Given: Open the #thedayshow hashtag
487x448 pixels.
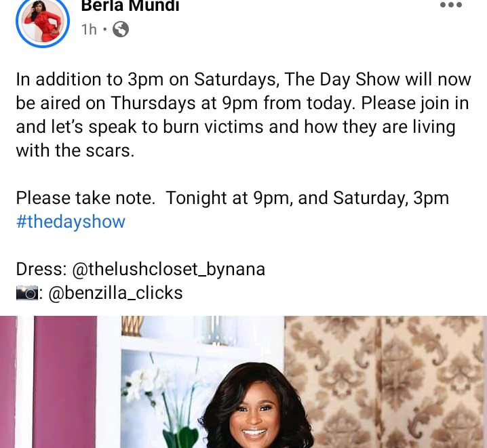Looking at the screenshot, I should click(x=71, y=222).
